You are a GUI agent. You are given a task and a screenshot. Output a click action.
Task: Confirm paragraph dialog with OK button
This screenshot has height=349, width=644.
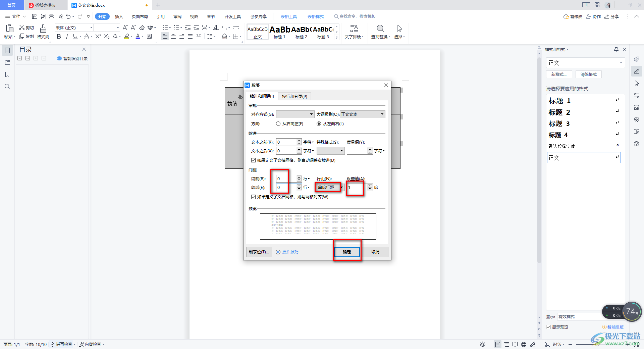(x=347, y=252)
